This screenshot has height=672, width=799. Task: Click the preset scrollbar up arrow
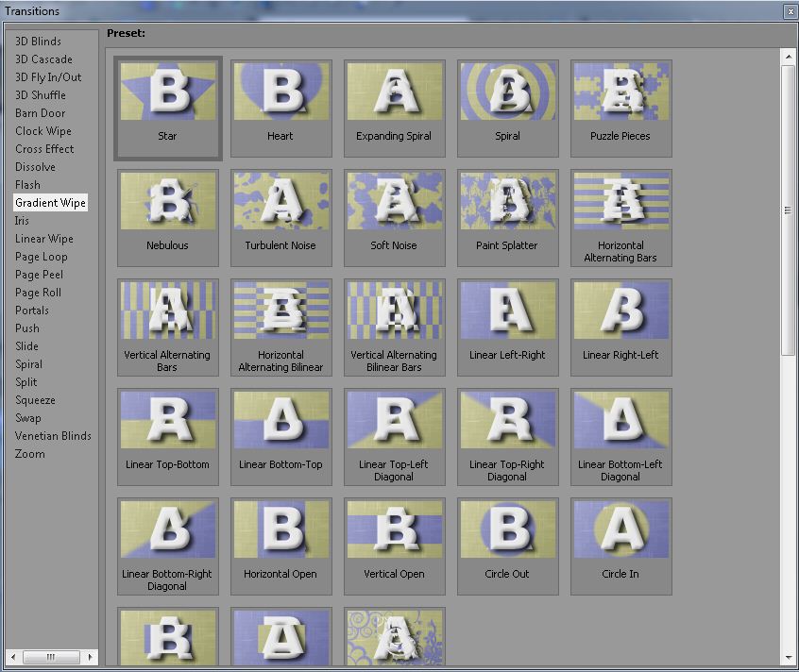click(x=789, y=57)
